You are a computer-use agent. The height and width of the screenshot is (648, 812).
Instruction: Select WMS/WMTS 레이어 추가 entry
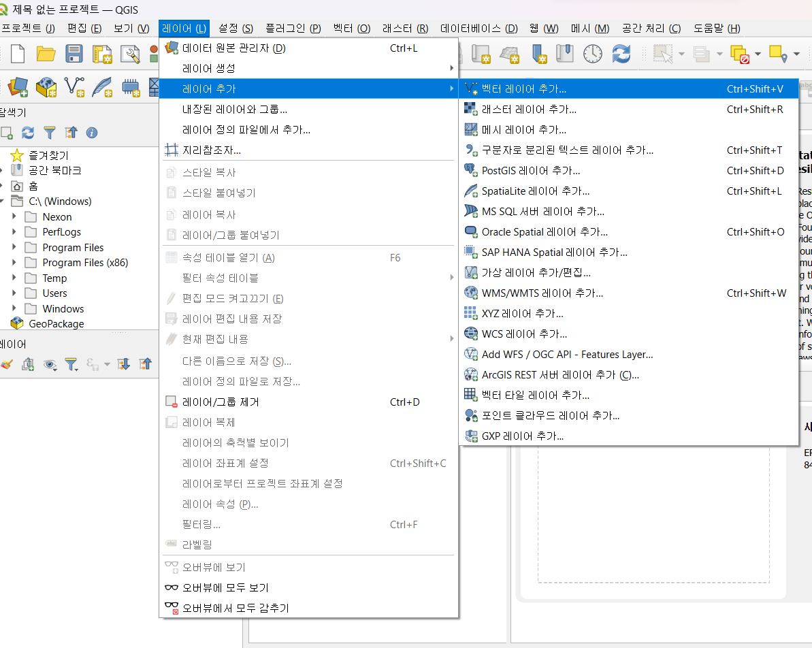[x=629, y=293]
